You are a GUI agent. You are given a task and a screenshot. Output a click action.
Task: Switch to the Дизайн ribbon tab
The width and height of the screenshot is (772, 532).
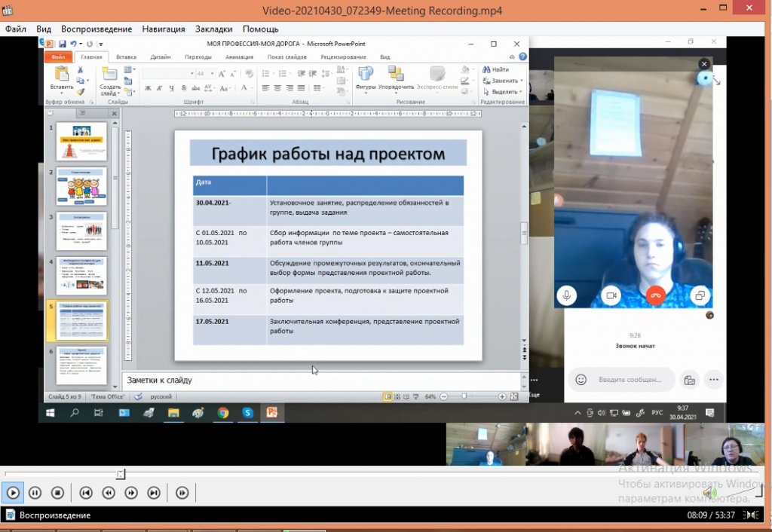[160, 57]
